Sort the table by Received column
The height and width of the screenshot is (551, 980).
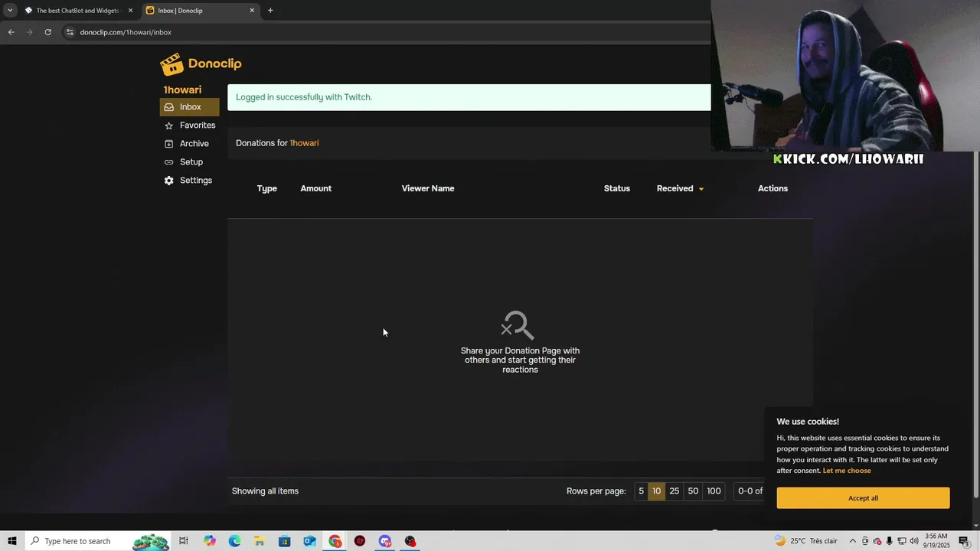680,188
